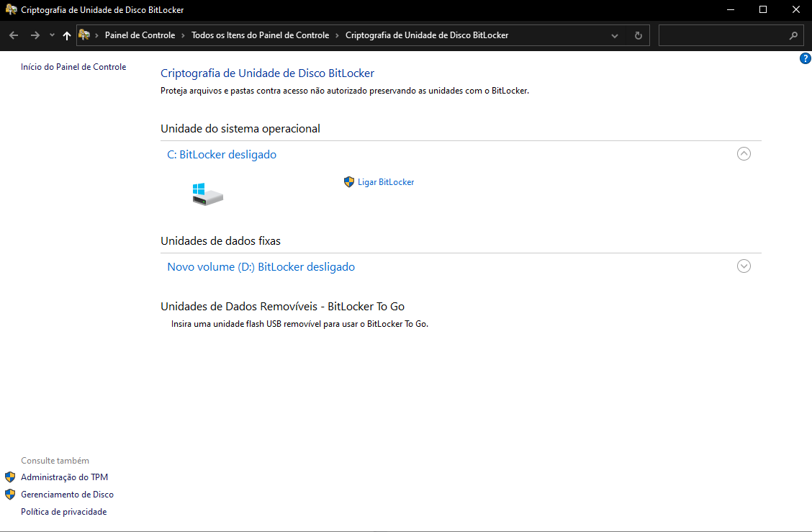The width and height of the screenshot is (812, 532).
Task: Open Gerenciamento de Disco link
Action: [68, 494]
